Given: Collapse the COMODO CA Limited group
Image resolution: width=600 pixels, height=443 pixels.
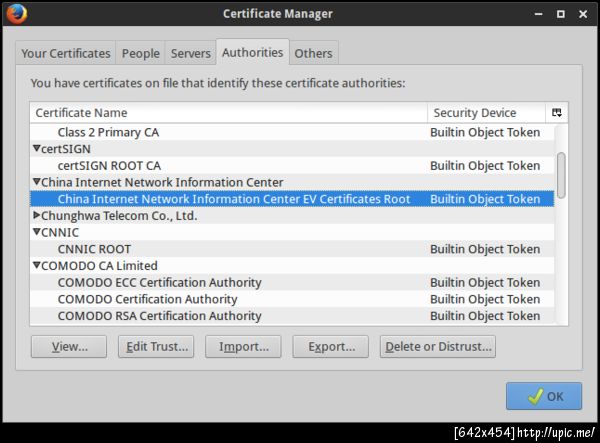Looking at the screenshot, I should (x=37, y=266).
